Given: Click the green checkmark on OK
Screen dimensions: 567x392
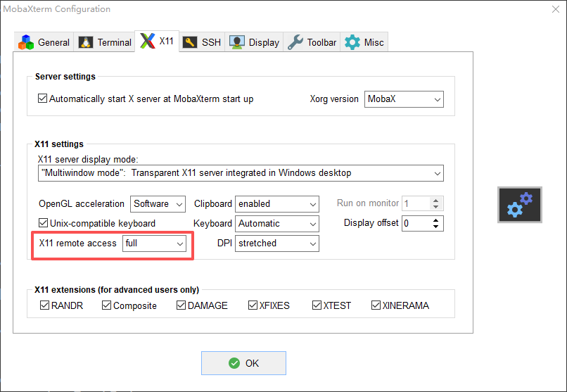Looking at the screenshot, I should tap(234, 363).
